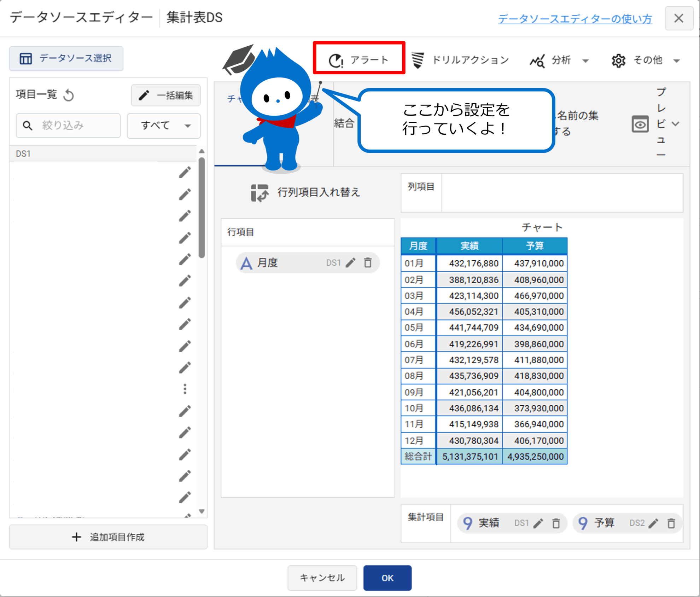Open データソースエディターの使い方 help link
Screen dimensions: 700x597
pos(575,19)
